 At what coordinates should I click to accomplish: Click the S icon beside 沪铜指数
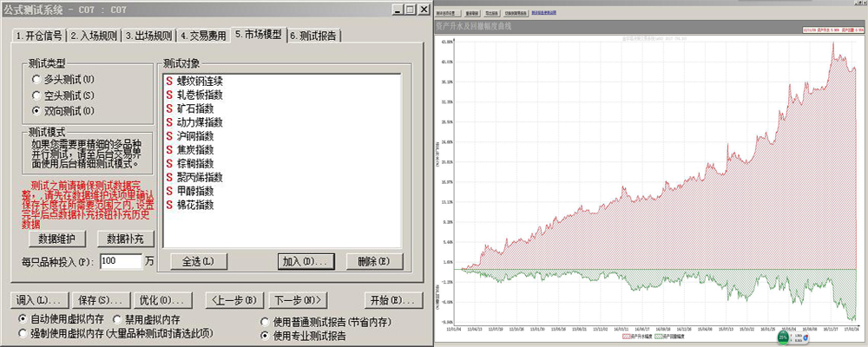point(168,136)
